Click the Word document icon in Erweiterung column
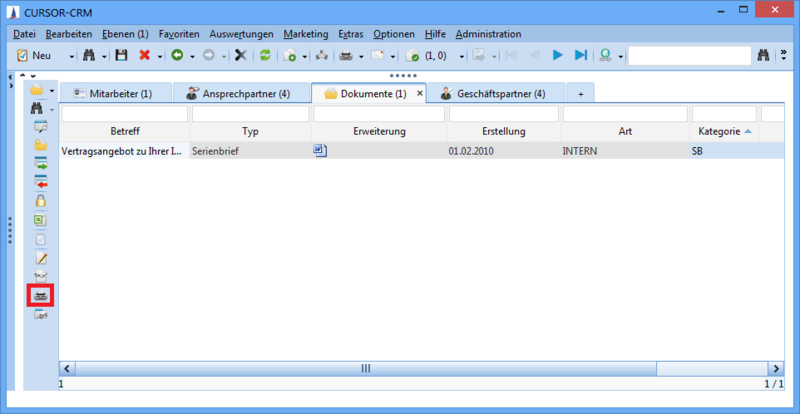The width and height of the screenshot is (800, 414). (321, 151)
